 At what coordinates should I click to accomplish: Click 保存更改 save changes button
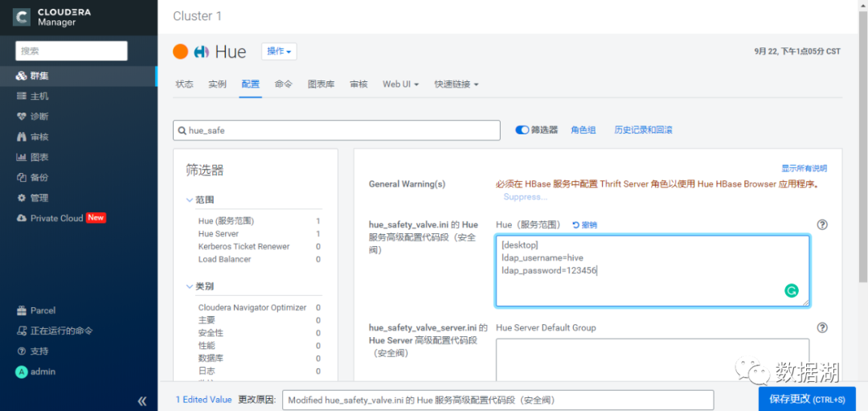point(807,400)
